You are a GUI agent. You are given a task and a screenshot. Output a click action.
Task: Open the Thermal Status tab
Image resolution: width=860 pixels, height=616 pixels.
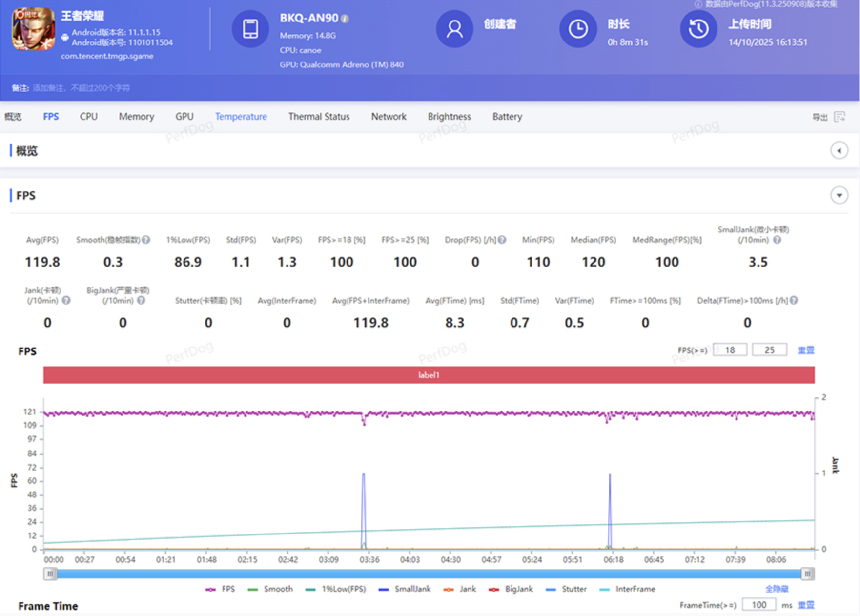319,117
